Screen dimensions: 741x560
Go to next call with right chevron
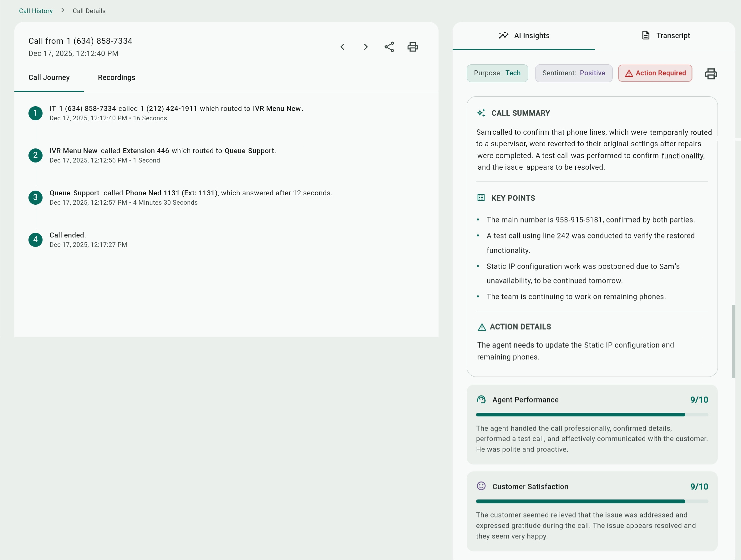(365, 47)
